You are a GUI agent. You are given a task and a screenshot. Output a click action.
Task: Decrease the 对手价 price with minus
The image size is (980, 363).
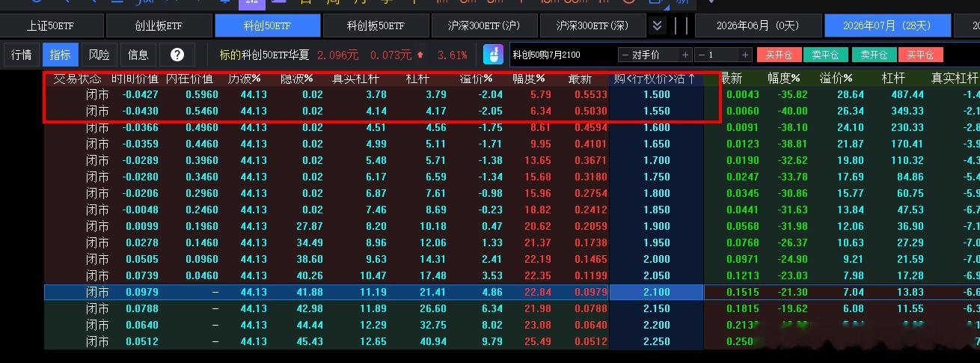(625, 55)
